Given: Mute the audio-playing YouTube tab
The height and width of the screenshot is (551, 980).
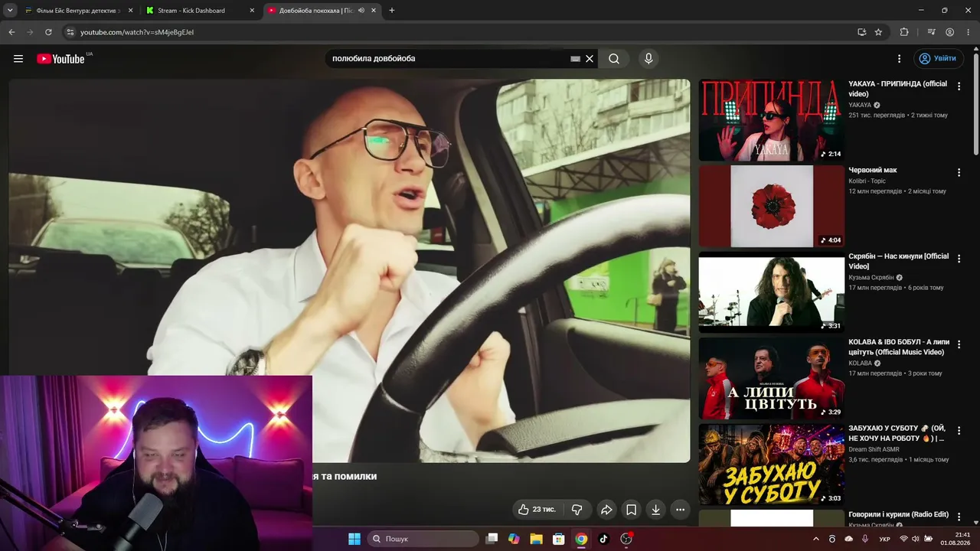Looking at the screenshot, I should [x=361, y=11].
